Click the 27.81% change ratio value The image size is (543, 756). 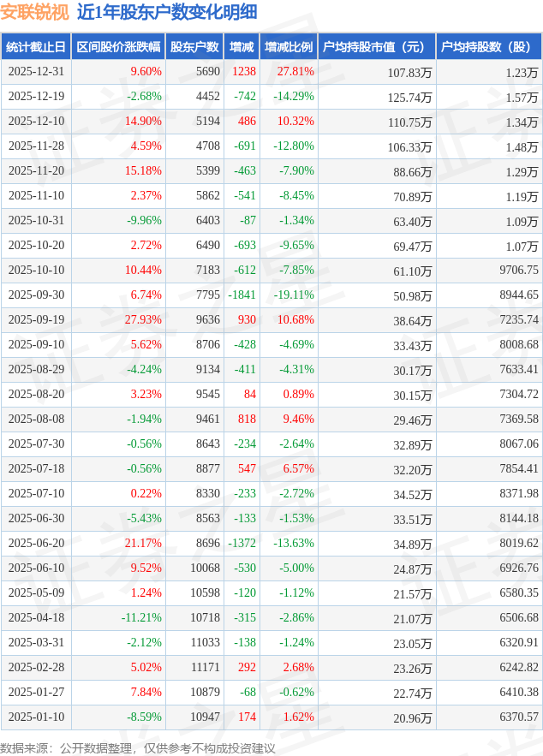coord(295,72)
